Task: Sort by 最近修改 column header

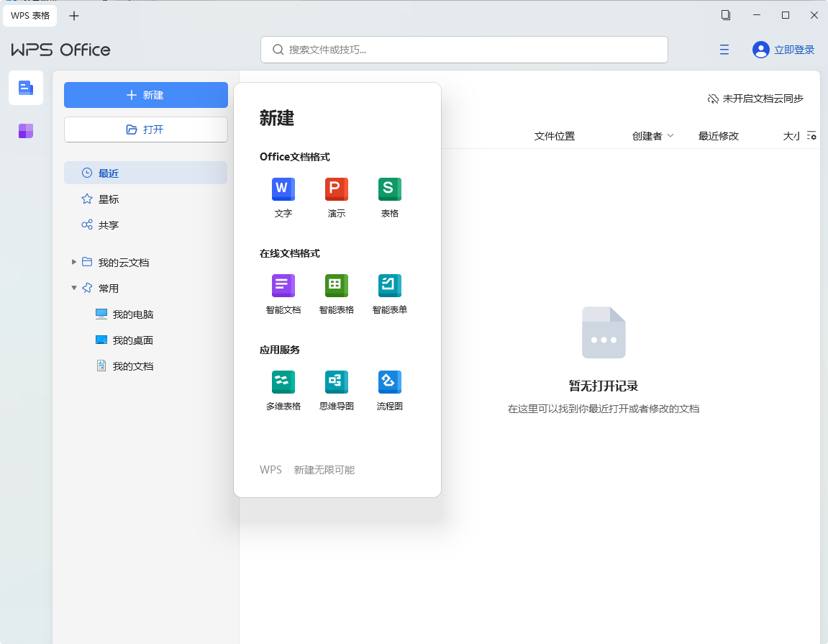Action: (718, 136)
